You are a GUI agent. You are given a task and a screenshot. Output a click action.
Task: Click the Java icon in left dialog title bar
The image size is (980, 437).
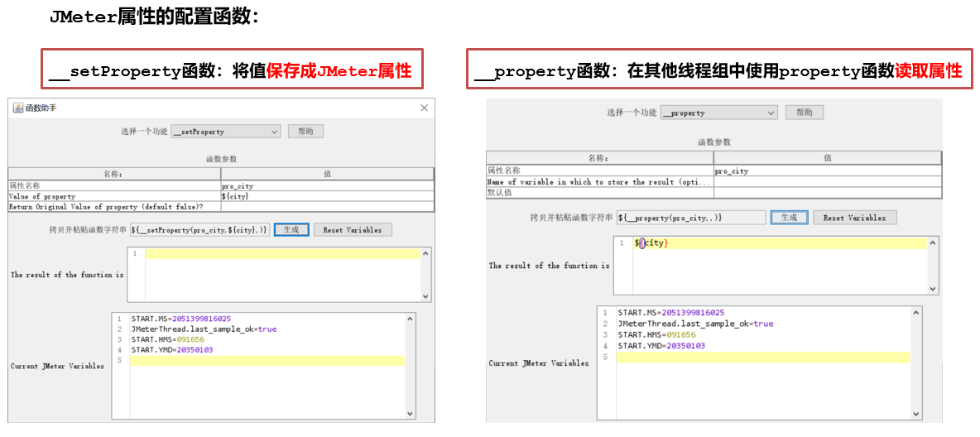pyautogui.click(x=17, y=108)
